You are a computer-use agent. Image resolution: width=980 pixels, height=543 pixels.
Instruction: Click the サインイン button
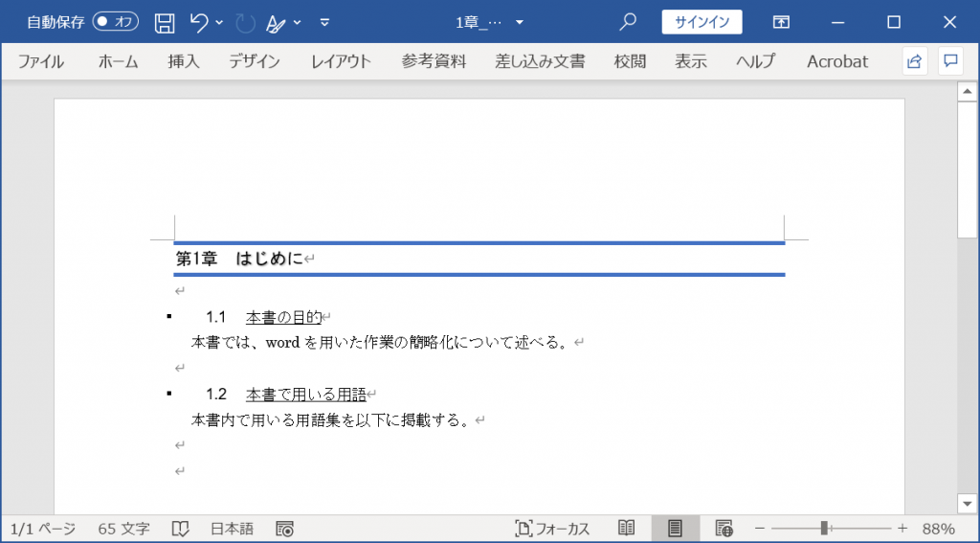[702, 22]
